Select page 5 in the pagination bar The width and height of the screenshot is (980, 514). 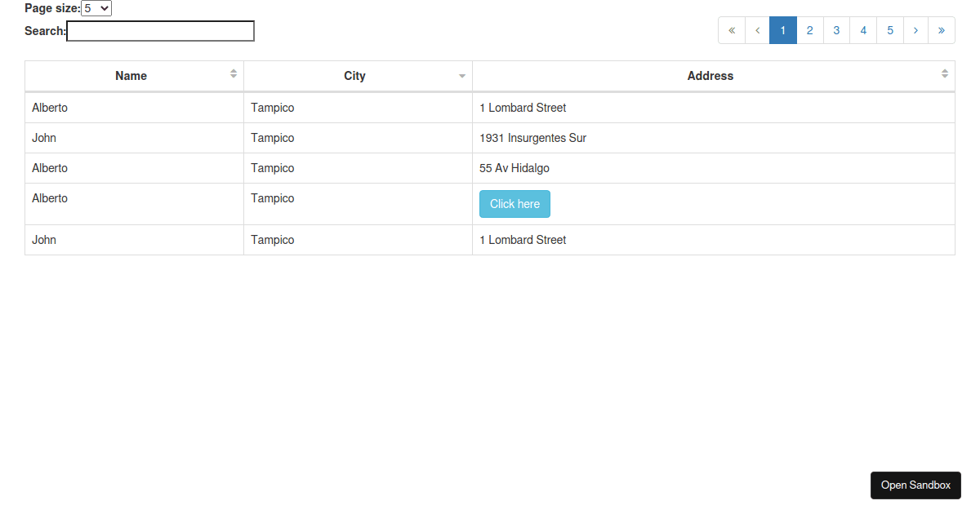click(889, 29)
